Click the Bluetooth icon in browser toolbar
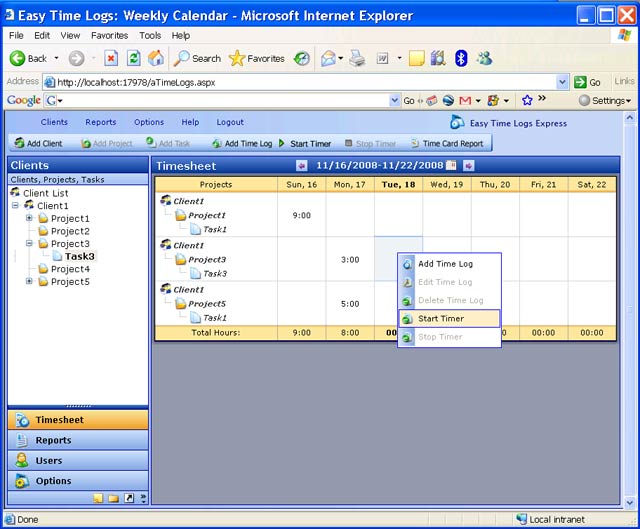Screen dimensions: 640x529 click(461, 58)
